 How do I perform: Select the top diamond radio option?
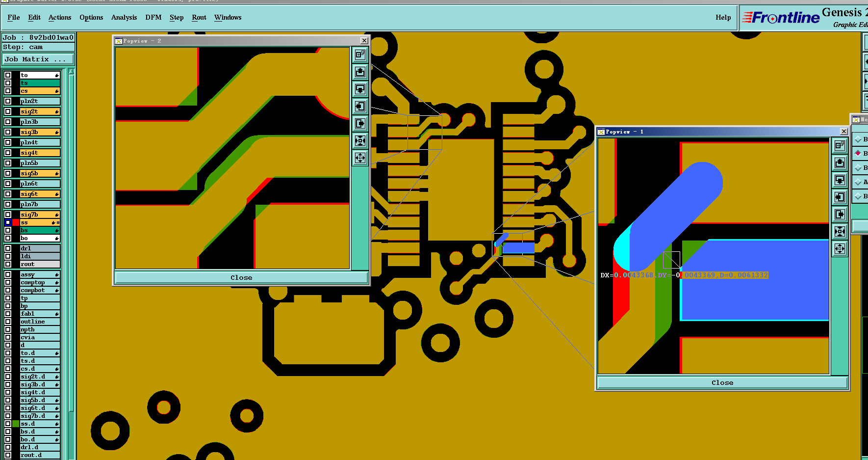(858, 139)
